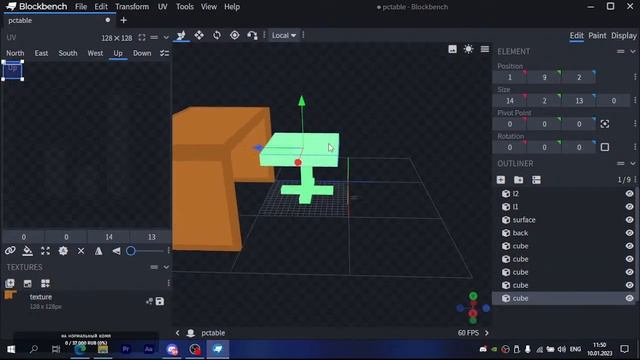Open UV face checklist icon

tap(164, 53)
